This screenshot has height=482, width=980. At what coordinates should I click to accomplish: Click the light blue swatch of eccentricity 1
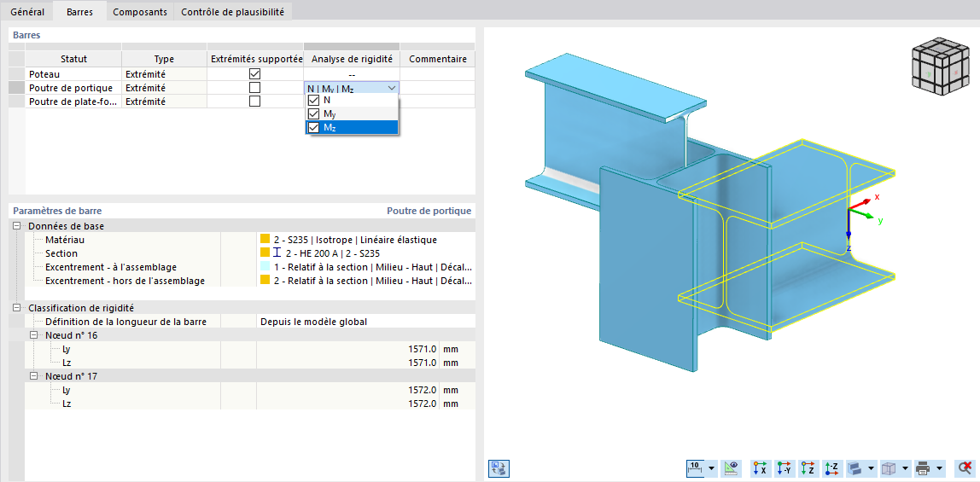265,267
